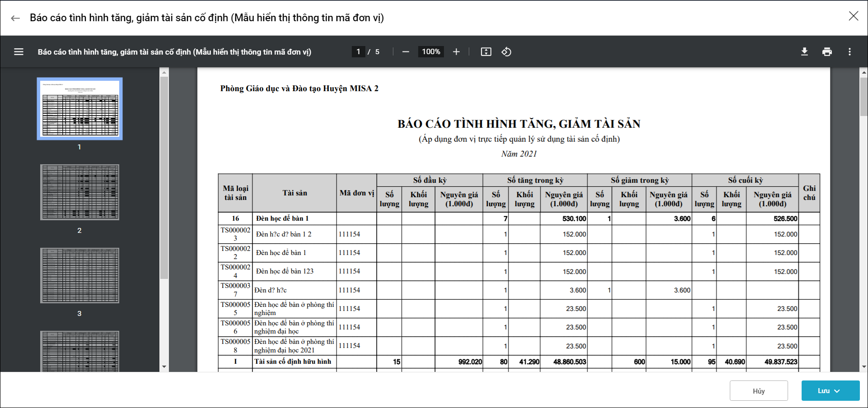Zoom in with the plus icon
Screen dimensions: 868x408
456,52
